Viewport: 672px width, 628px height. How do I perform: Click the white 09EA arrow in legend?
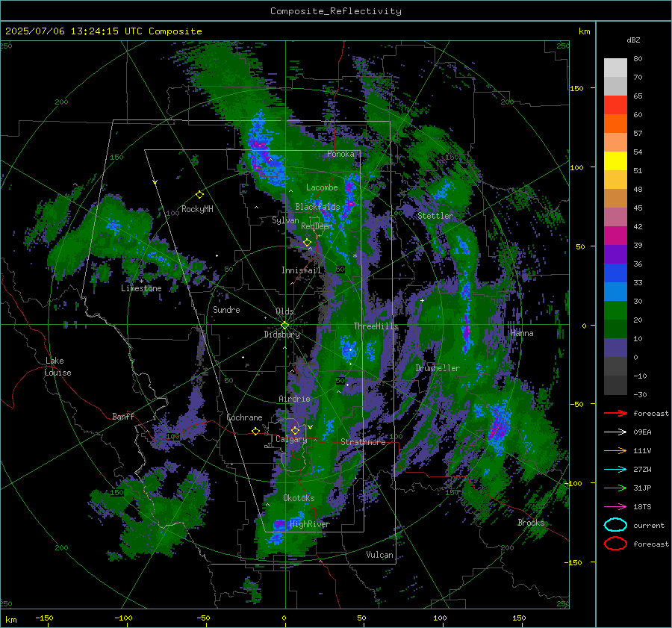pos(615,432)
